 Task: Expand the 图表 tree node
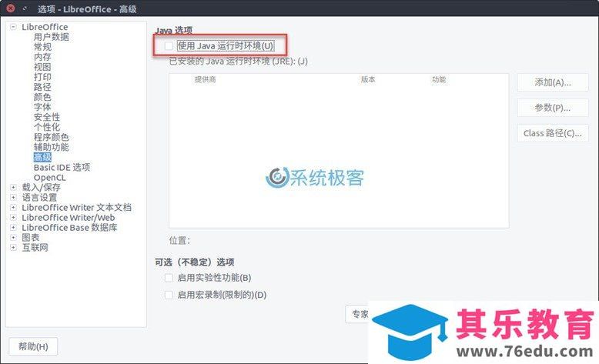13,237
